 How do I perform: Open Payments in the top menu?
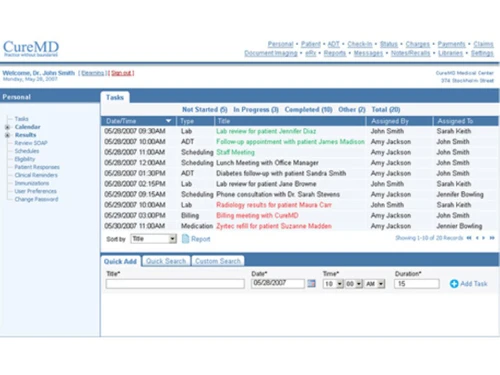(x=451, y=44)
